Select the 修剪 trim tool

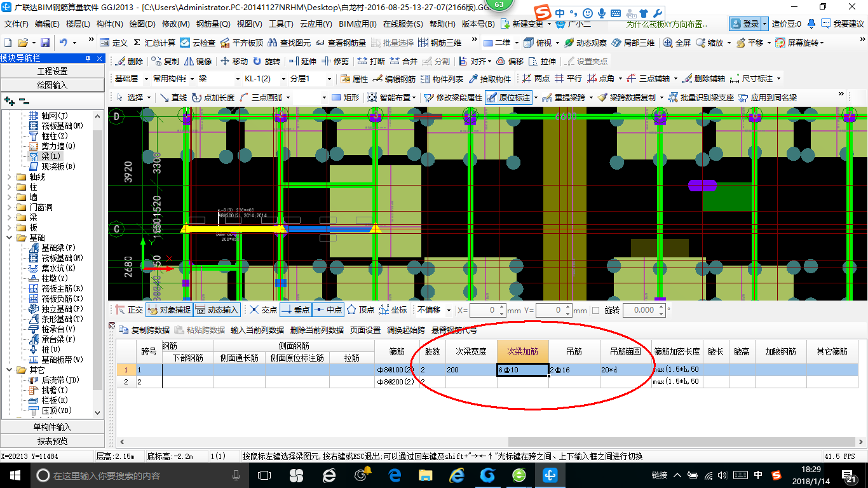(335, 61)
